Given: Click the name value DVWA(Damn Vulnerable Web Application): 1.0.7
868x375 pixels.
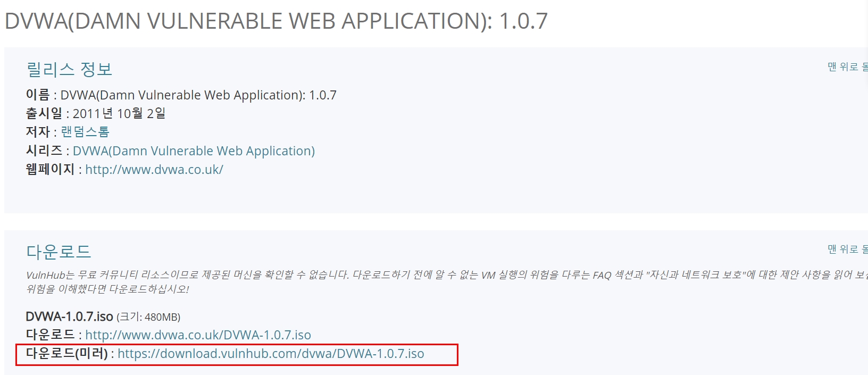Looking at the screenshot, I should coord(198,95).
